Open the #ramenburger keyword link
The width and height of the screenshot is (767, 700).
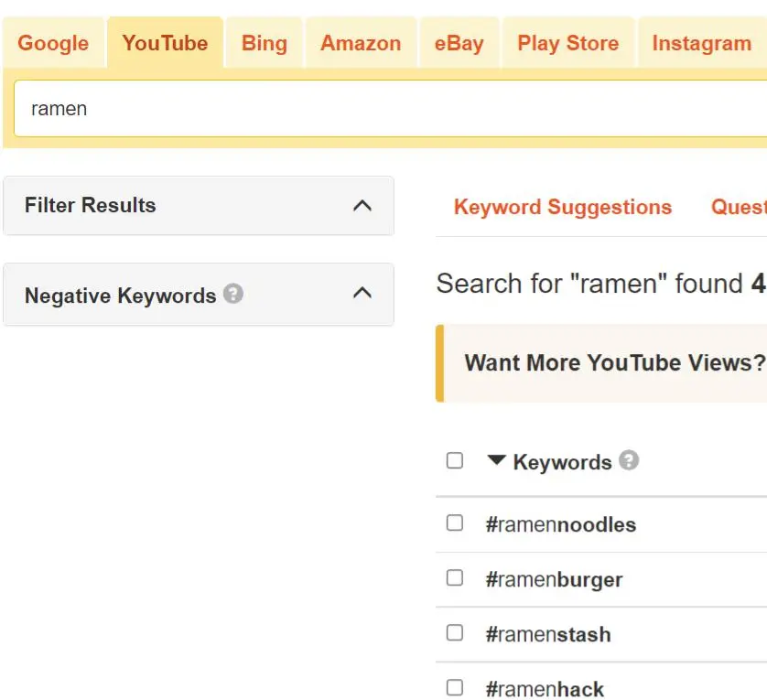[x=554, y=578]
